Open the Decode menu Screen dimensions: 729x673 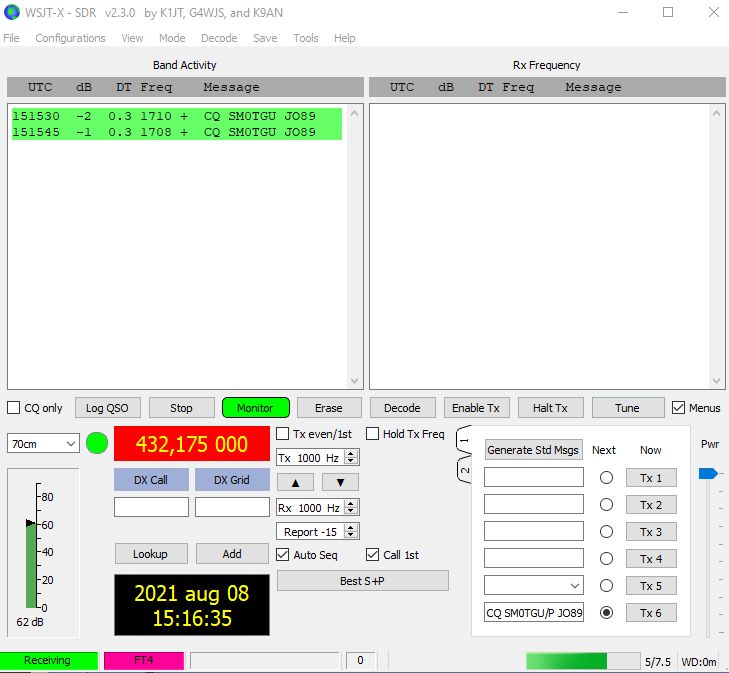(x=219, y=38)
